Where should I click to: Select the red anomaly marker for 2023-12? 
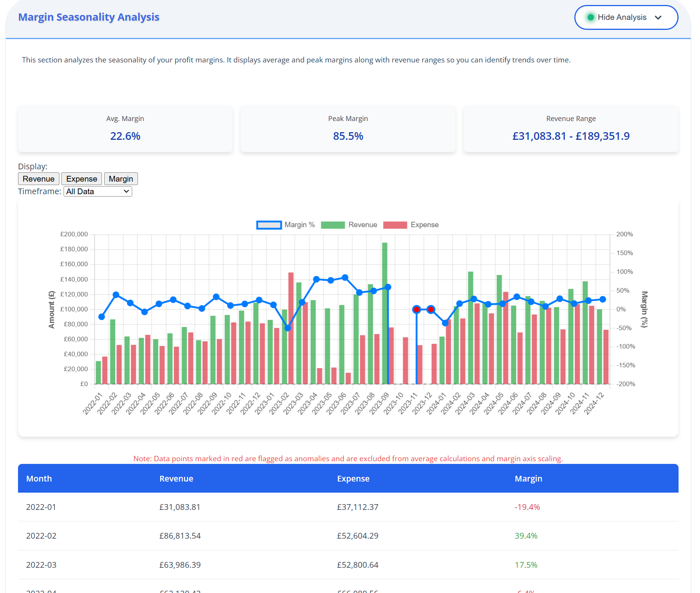[x=431, y=310]
